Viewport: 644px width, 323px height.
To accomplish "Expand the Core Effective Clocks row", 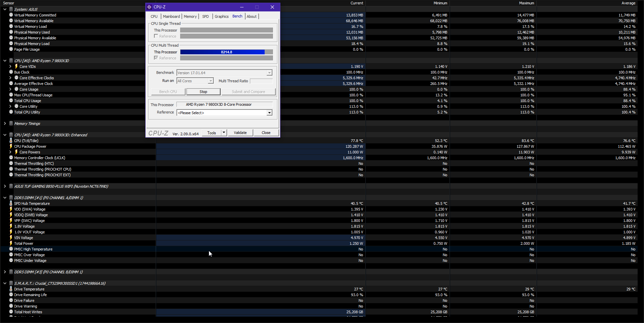I will (x=10, y=78).
